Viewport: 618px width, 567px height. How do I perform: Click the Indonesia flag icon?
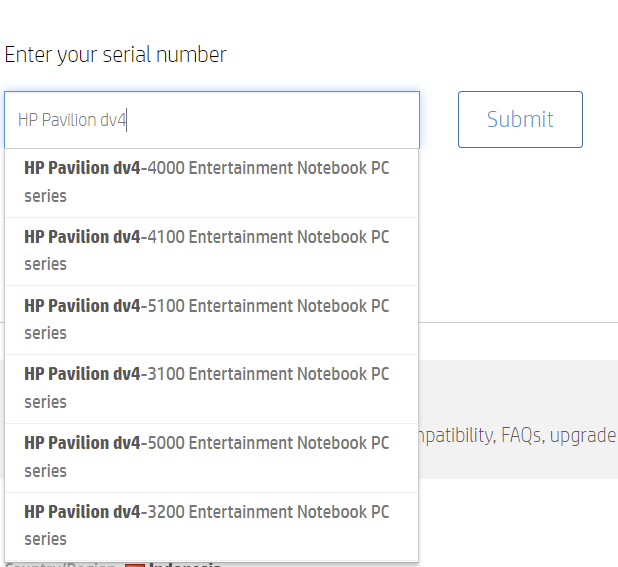[135, 565]
